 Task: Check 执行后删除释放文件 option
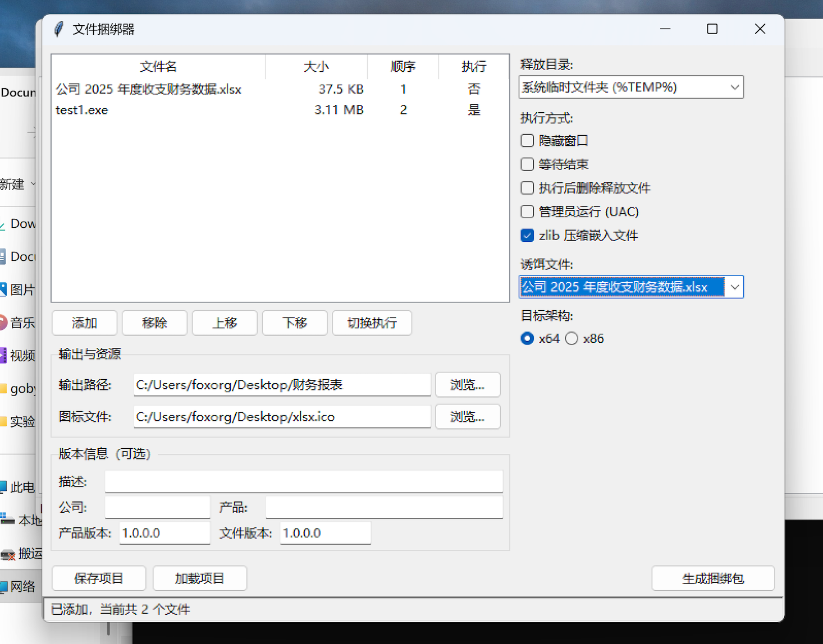(x=527, y=188)
